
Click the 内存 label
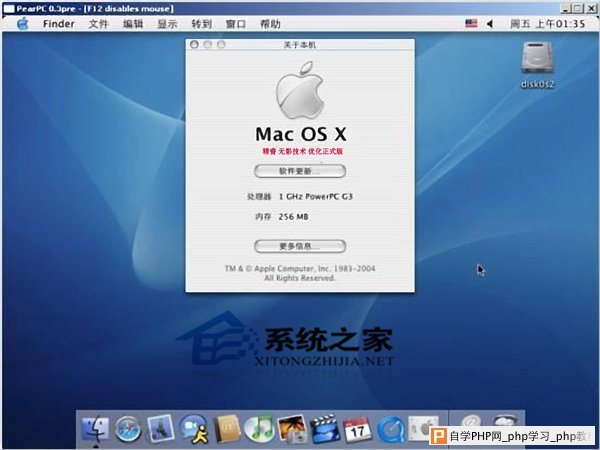tap(263, 217)
